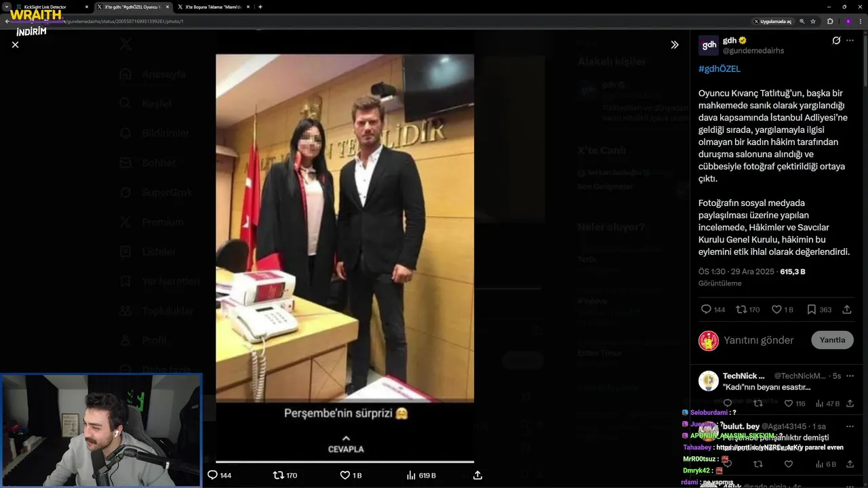Open the browser three-dot menu
This screenshot has width=868, height=488.
click(861, 21)
